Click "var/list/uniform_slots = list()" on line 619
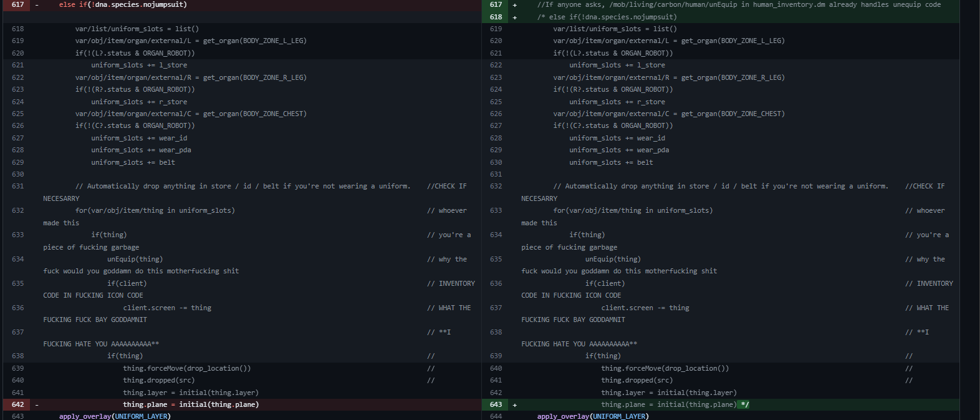Screen dimensions: 980x420 click(615, 29)
